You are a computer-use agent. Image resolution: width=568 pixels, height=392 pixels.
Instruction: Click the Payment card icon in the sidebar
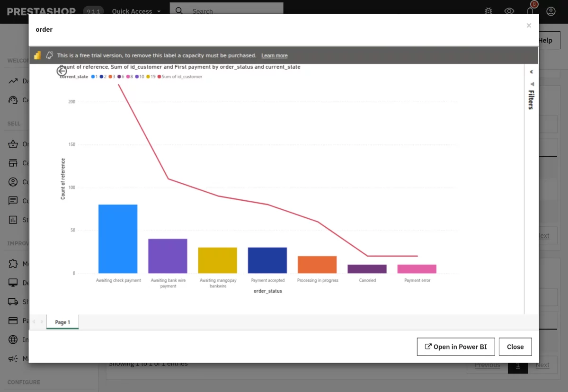13,321
